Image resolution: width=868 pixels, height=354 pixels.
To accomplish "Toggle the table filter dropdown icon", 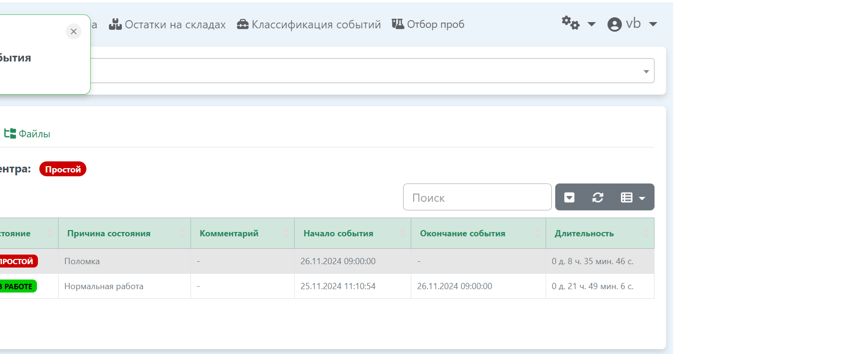I will [570, 197].
